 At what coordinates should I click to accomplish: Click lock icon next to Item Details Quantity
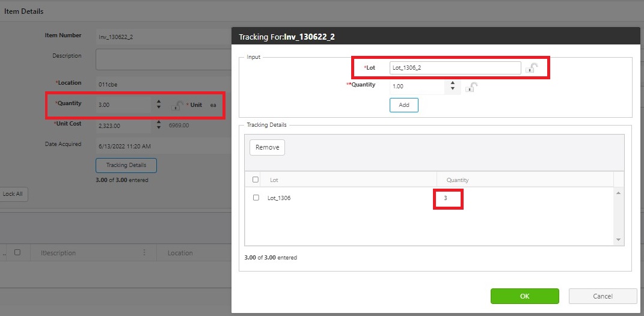pos(177,105)
